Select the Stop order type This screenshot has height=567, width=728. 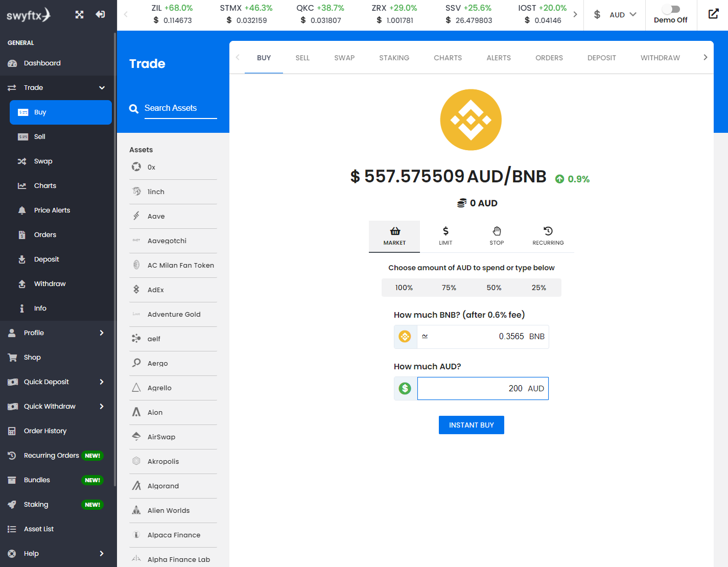point(497,237)
